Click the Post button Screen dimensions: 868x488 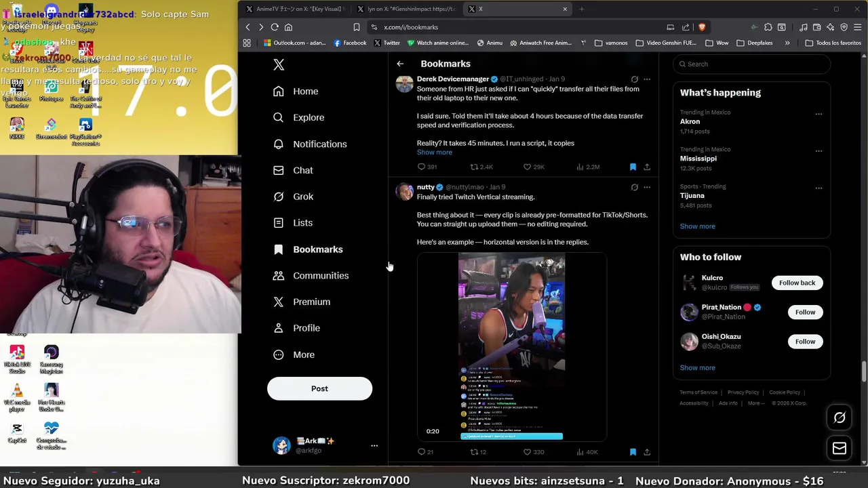coord(319,388)
